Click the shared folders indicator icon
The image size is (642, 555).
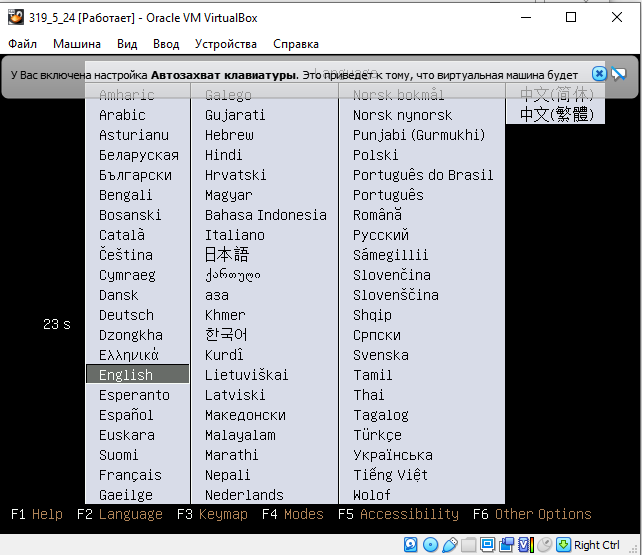469,545
